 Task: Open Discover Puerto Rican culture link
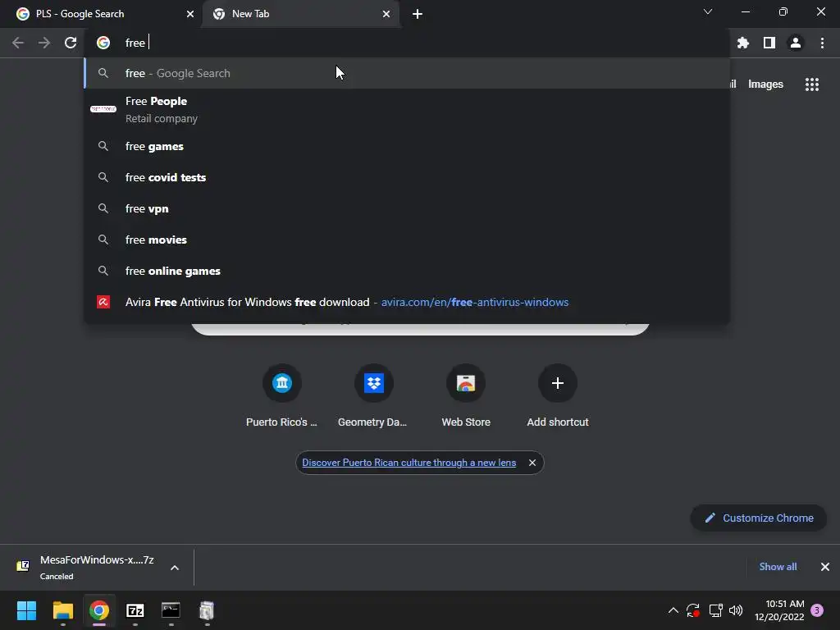coord(409,463)
